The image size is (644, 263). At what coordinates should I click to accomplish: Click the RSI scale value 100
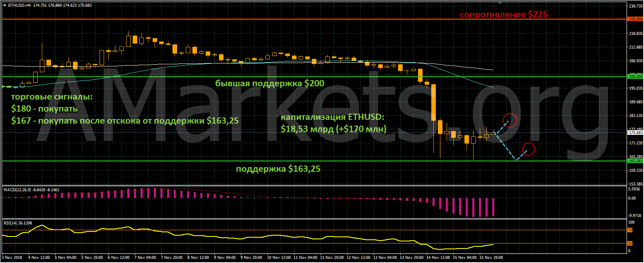tap(632, 222)
